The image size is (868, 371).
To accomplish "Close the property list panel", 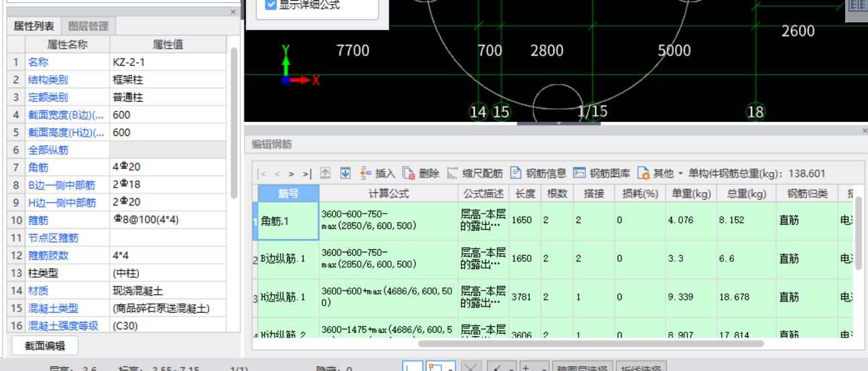I will coord(233,12).
